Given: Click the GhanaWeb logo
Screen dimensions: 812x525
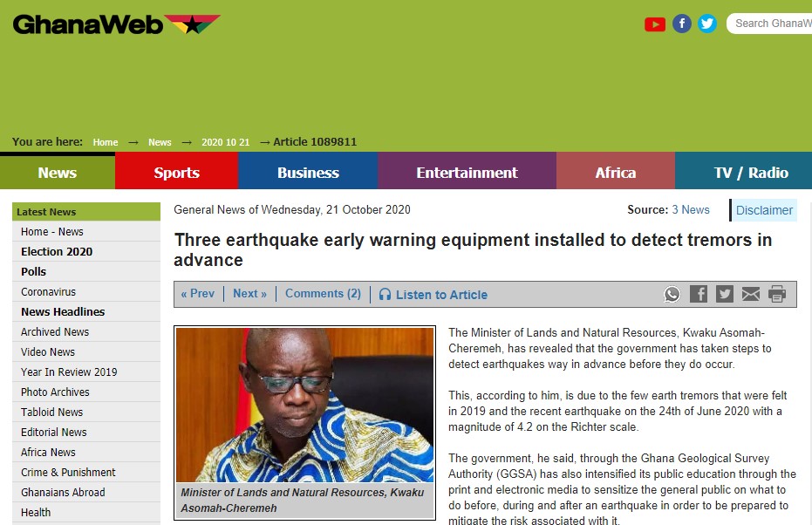Looking at the screenshot, I should (x=117, y=24).
